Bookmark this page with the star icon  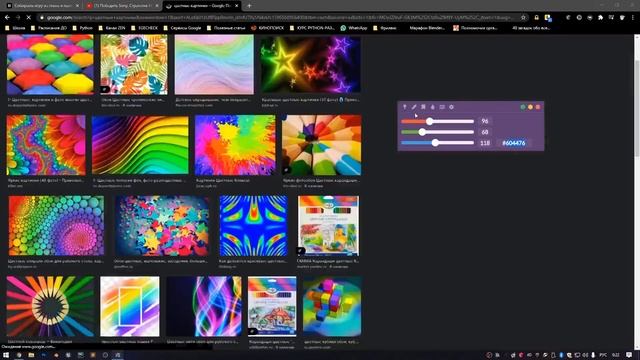523,18
